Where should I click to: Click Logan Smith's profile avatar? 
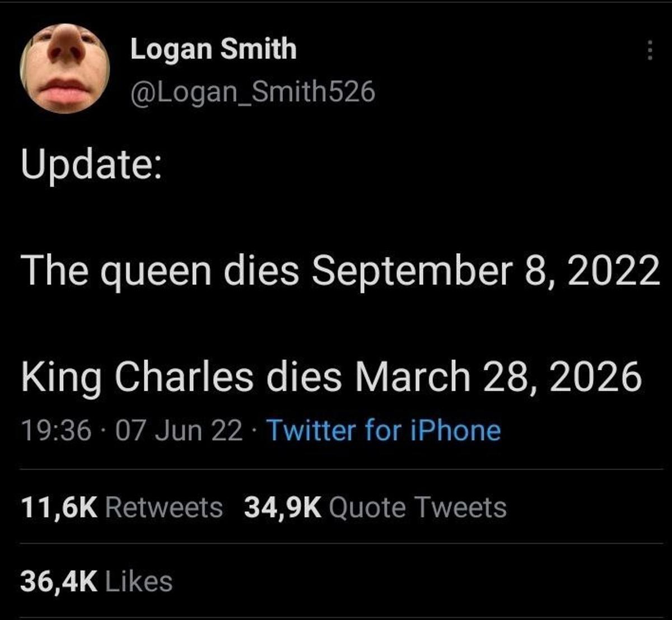(x=64, y=67)
